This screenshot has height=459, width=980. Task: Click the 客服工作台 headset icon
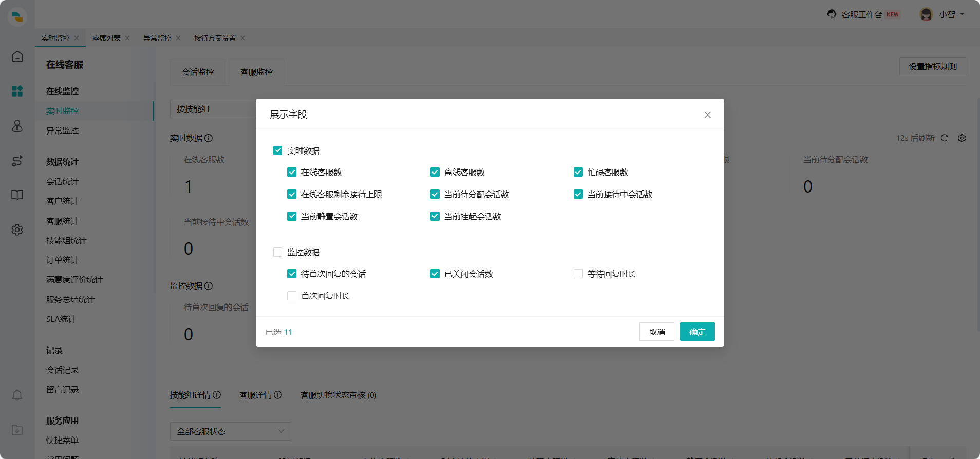pos(832,14)
